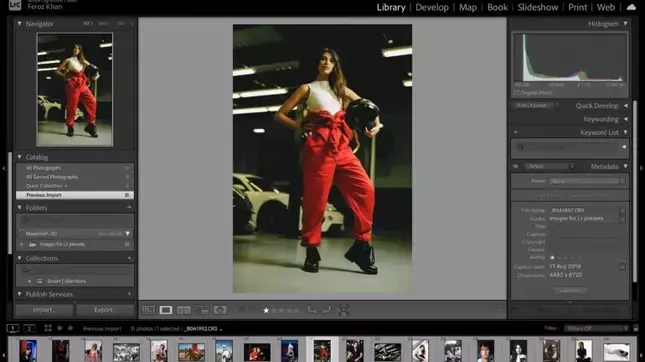Open Survey view icon in toolbar

[x=202, y=310]
